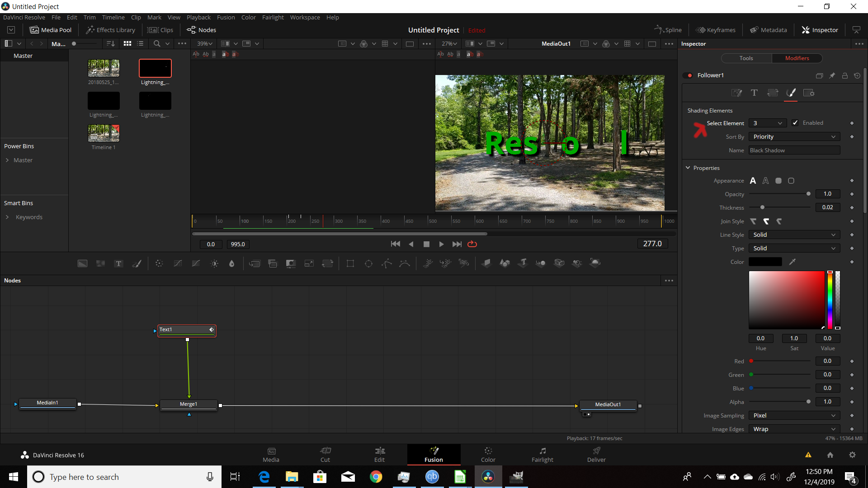868x488 pixels.
Task: Add a Rectangle mask from the toolbar
Action: coord(350,263)
